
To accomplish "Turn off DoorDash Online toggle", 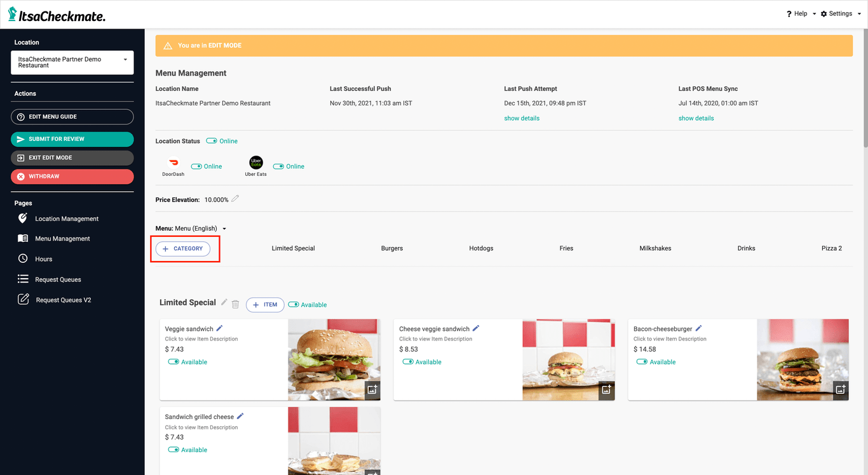I will 196,166.
